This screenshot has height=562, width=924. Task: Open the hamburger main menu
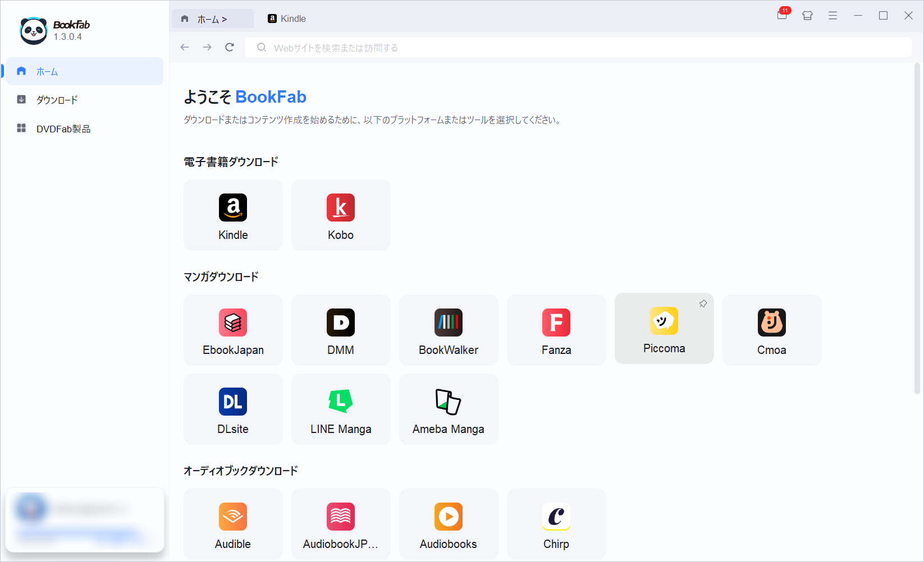click(832, 16)
